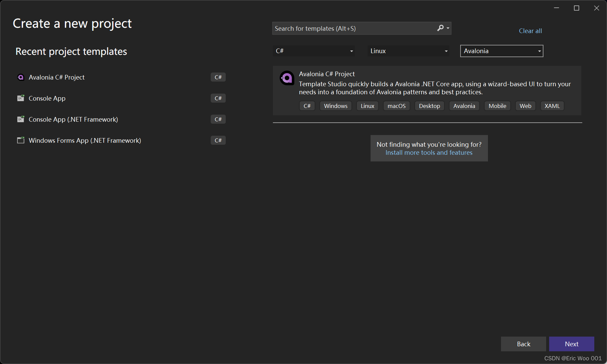Screen dimensions: 607x364
Task: Click the Avalonia logo in template details
Action: click(287, 78)
